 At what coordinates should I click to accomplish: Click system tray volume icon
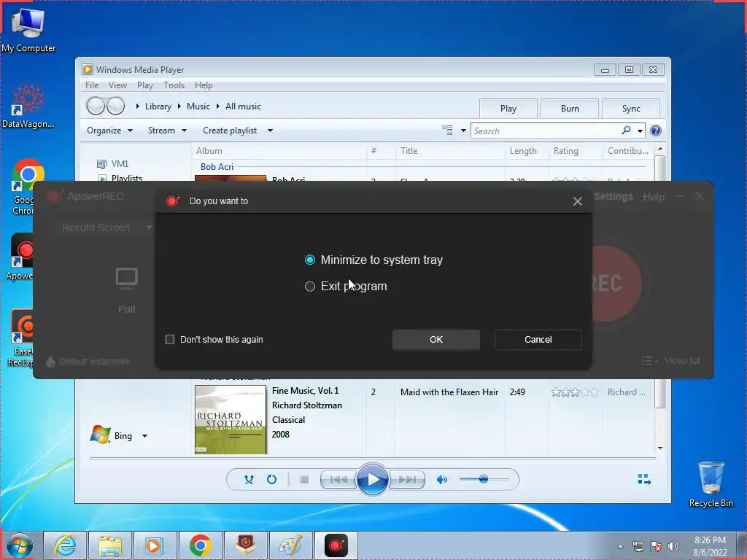click(673, 546)
